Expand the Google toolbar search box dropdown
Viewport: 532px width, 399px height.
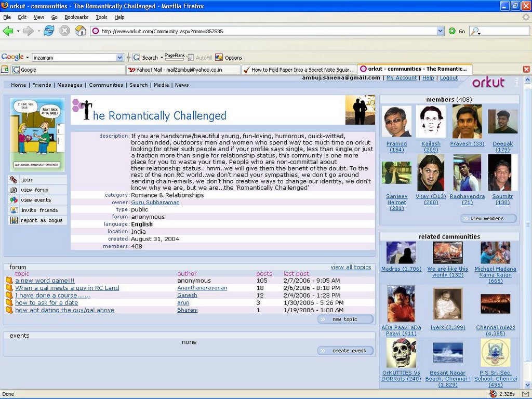click(119, 57)
